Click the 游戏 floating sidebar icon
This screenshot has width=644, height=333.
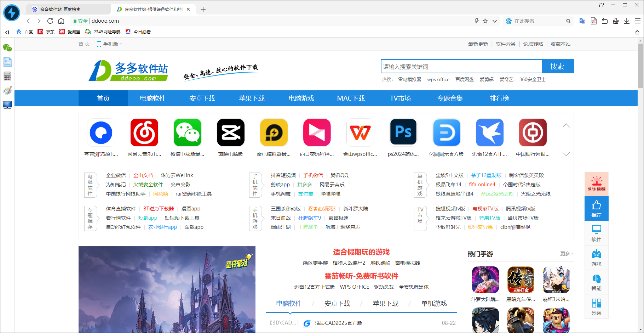pos(597,258)
